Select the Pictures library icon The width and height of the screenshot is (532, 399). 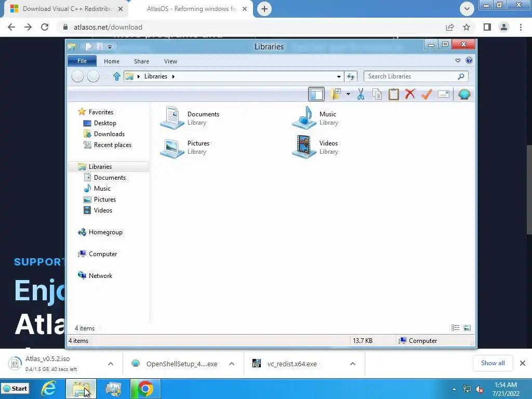[x=172, y=148]
